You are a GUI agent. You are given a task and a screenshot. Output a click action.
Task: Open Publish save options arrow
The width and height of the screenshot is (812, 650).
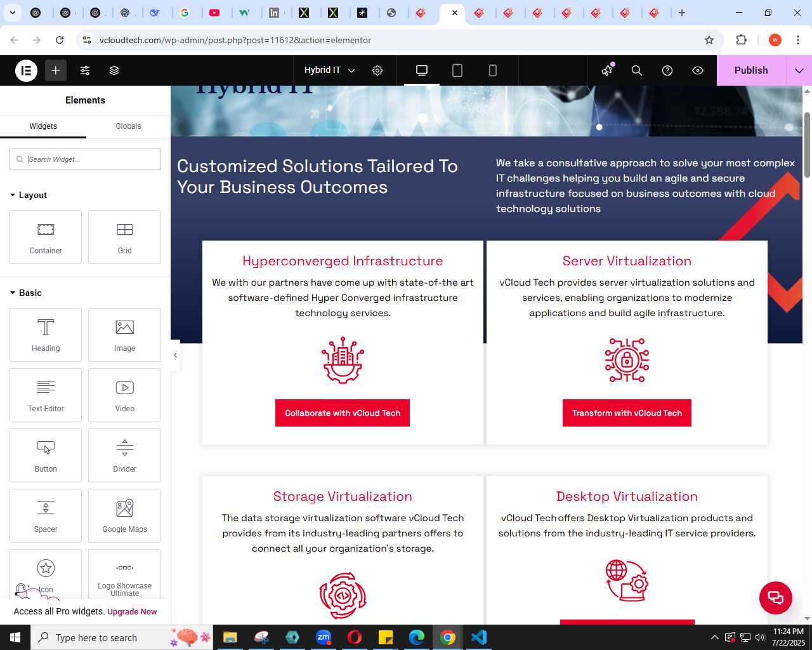[799, 70]
